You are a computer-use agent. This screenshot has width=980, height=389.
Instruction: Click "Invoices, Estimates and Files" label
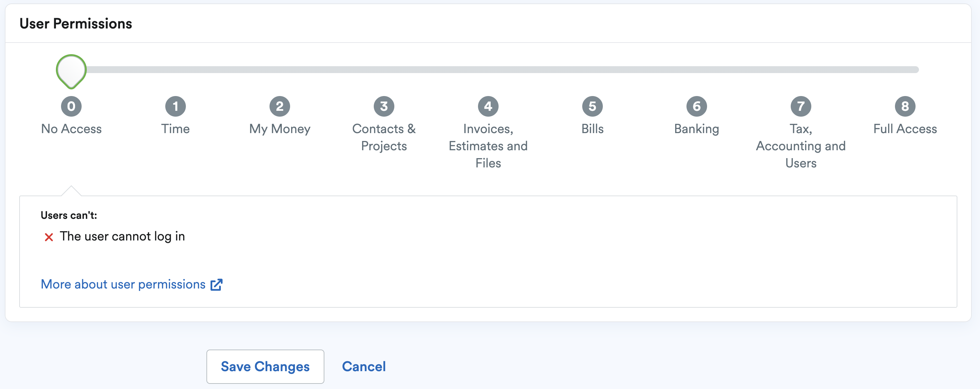pyautogui.click(x=488, y=146)
